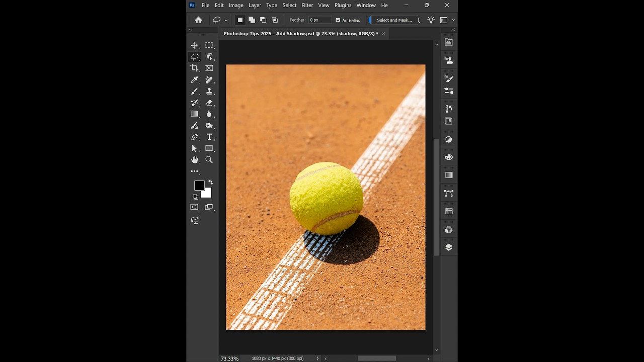Select the Clone Stamp tool
Image resolution: width=644 pixels, height=362 pixels.
click(x=209, y=91)
